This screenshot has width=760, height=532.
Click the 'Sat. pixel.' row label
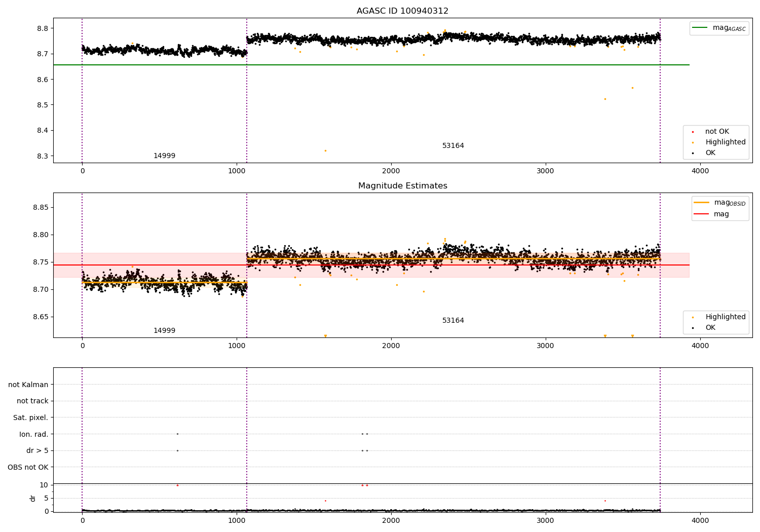click(x=30, y=417)
